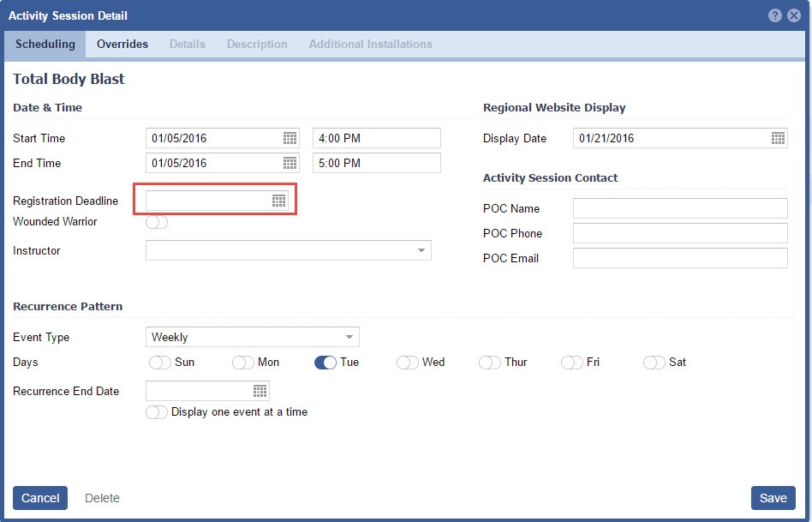Turn off the Tue day toggle
This screenshot has height=522, width=812.
[325, 363]
